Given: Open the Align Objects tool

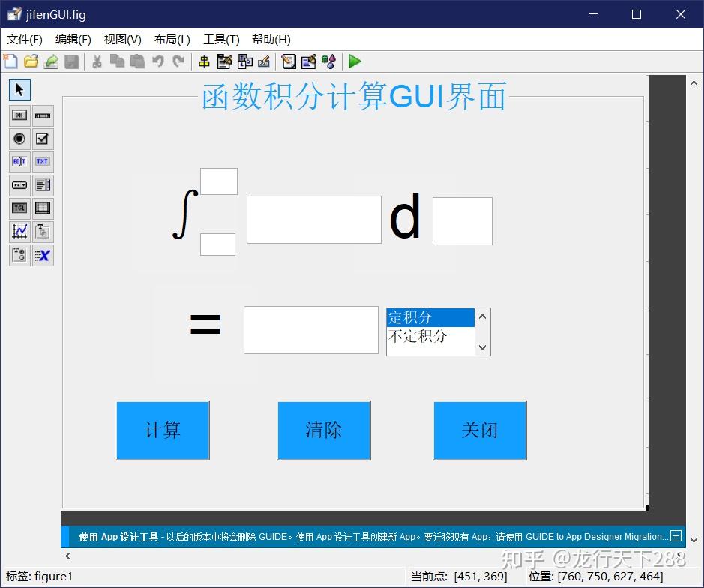Looking at the screenshot, I should (x=204, y=61).
